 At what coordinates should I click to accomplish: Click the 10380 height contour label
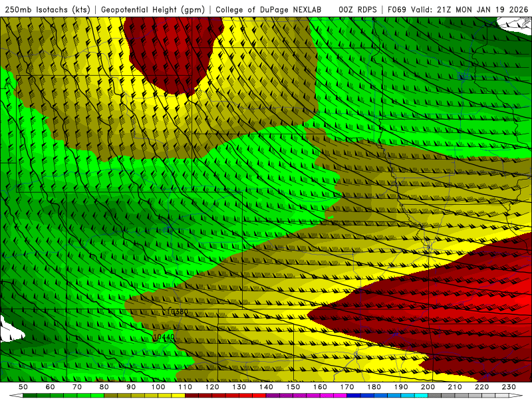pyautogui.click(x=178, y=311)
